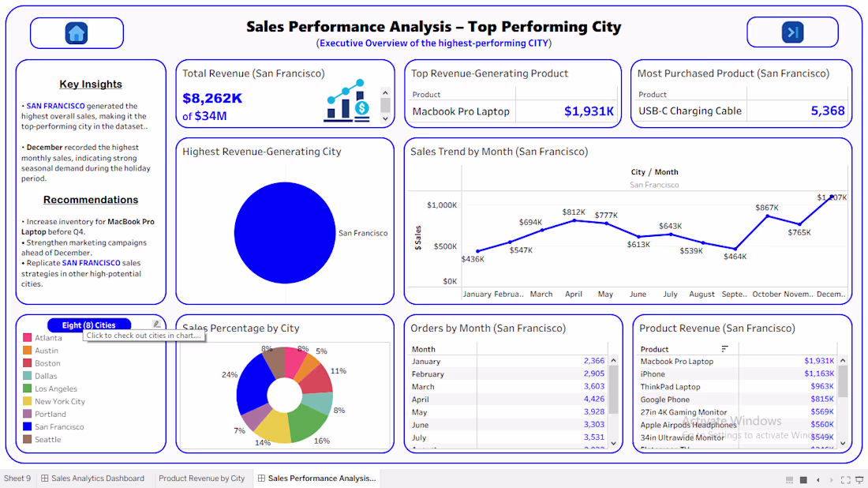Click the highlight pen icon in city legend
Screen dimensions: 868x488
coord(157,324)
